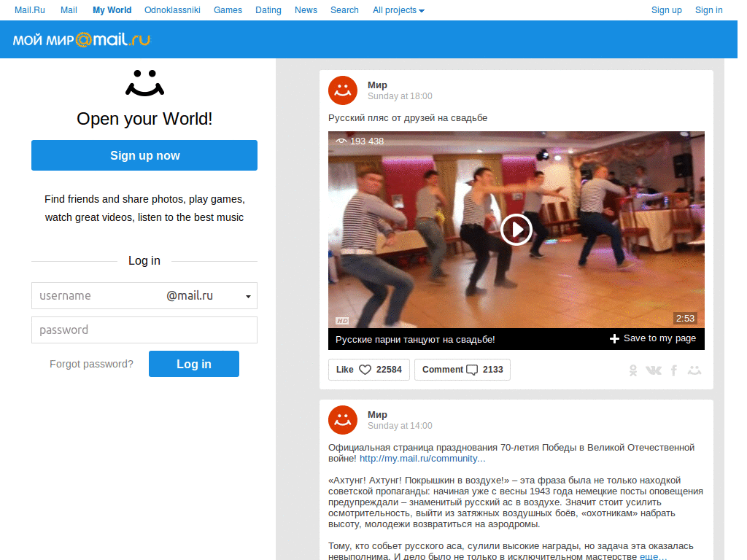Click the speech bubble comment icon

pyautogui.click(x=472, y=370)
